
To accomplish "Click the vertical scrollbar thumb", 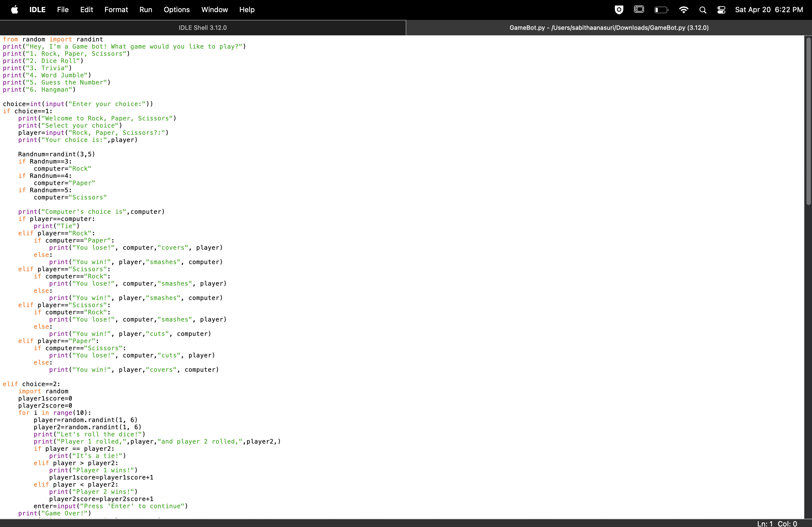I will pyautogui.click(x=808, y=121).
